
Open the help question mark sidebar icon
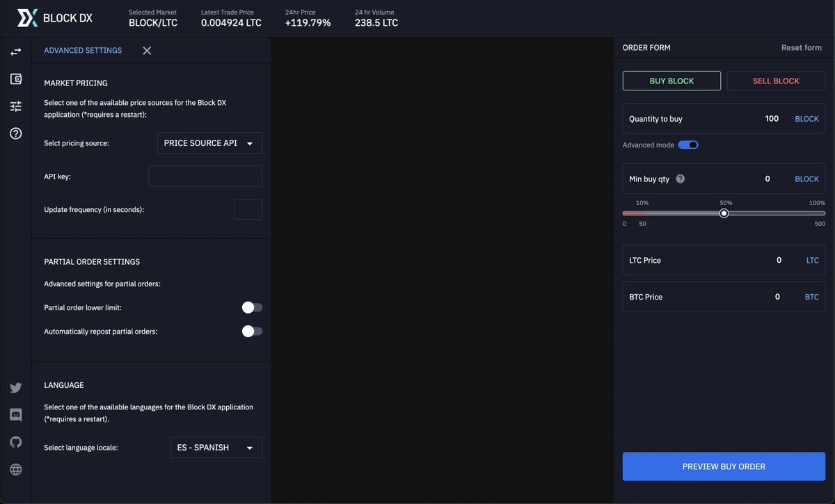16,133
